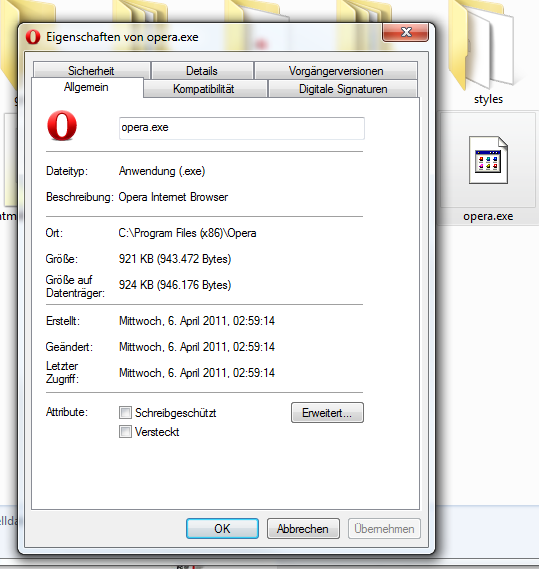The height and width of the screenshot is (569, 539).
Task: Switch to the Sicherheit tab
Action: [91, 70]
